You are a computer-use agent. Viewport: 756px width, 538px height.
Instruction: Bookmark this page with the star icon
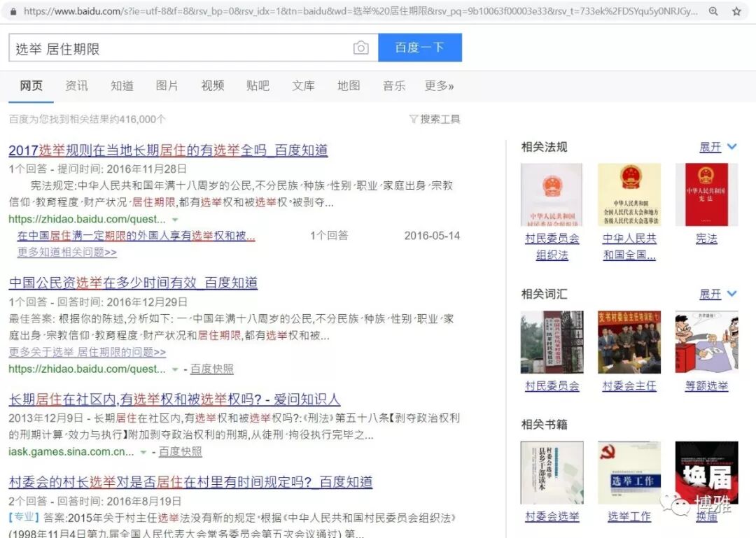tap(736, 11)
